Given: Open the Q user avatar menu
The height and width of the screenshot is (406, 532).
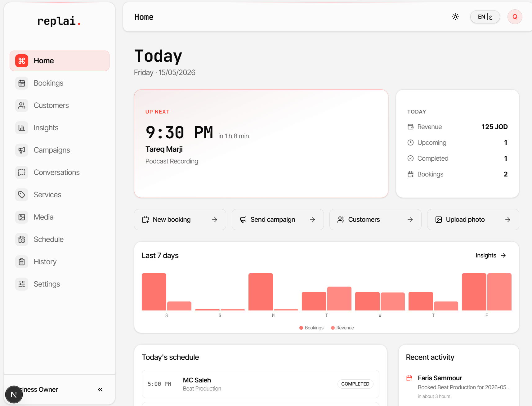Looking at the screenshot, I should (x=515, y=17).
